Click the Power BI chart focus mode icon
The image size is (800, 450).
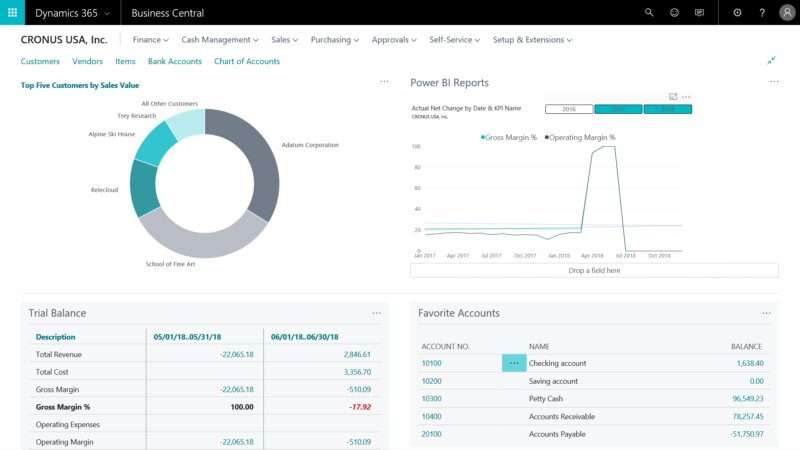tap(673, 97)
